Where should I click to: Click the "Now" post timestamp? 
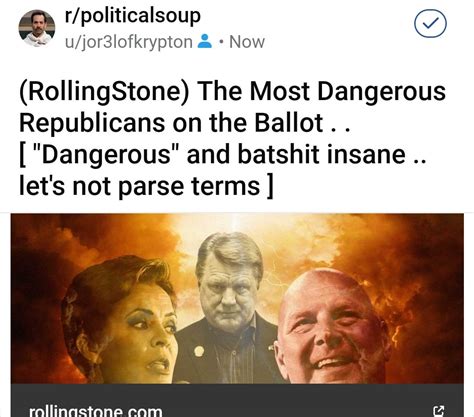247,42
